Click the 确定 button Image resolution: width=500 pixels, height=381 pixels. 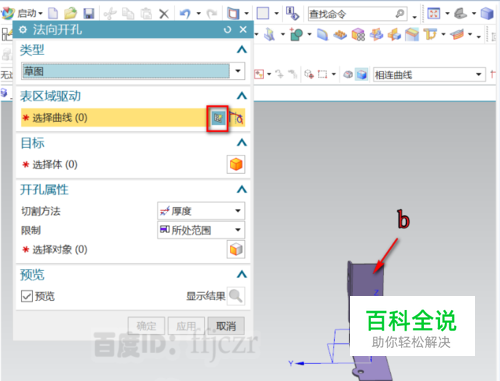tap(146, 326)
